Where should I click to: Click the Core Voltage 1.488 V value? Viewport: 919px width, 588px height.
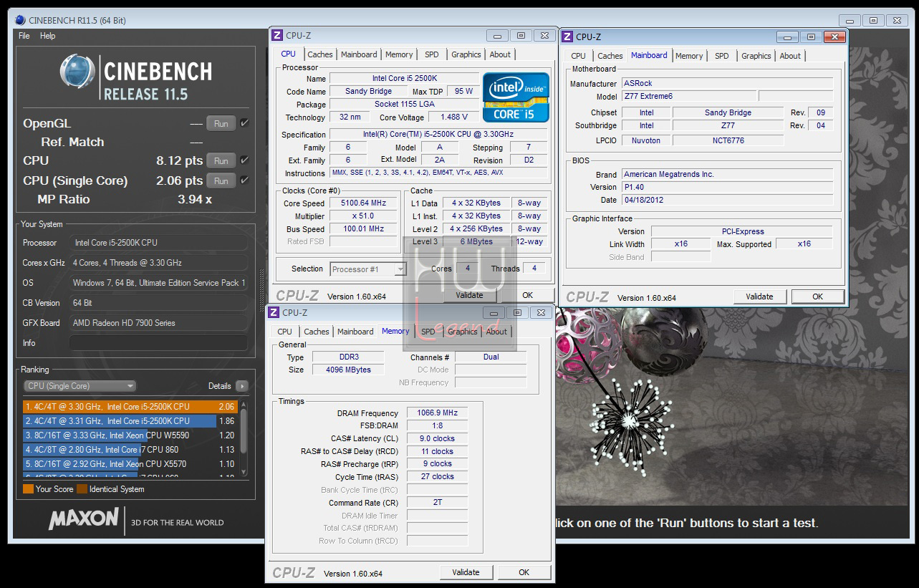(454, 117)
